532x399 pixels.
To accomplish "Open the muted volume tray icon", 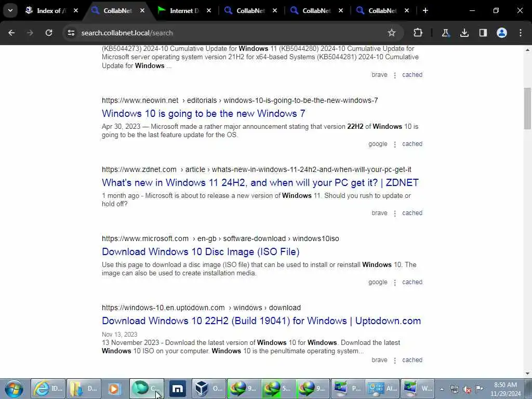I will pyautogui.click(x=467, y=389).
